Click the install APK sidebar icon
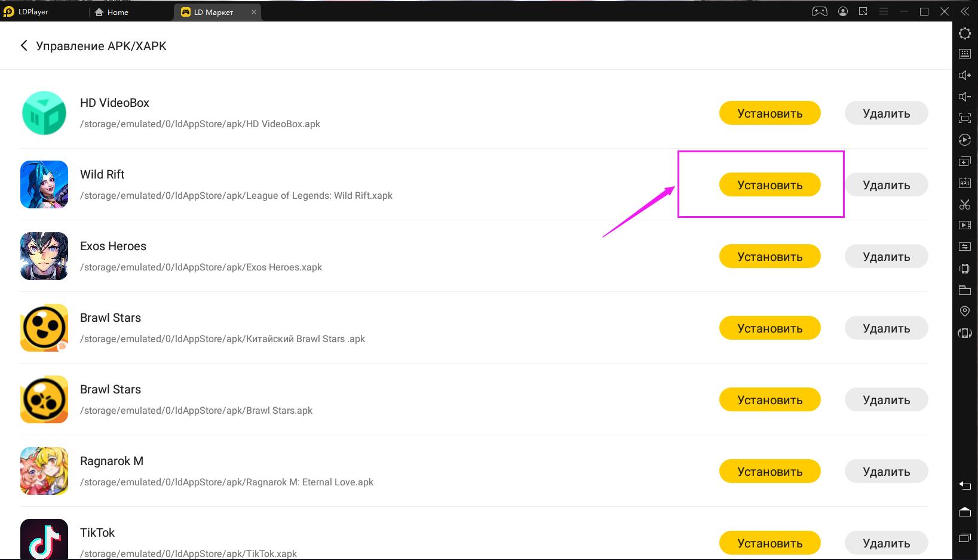 tap(964, 183)
